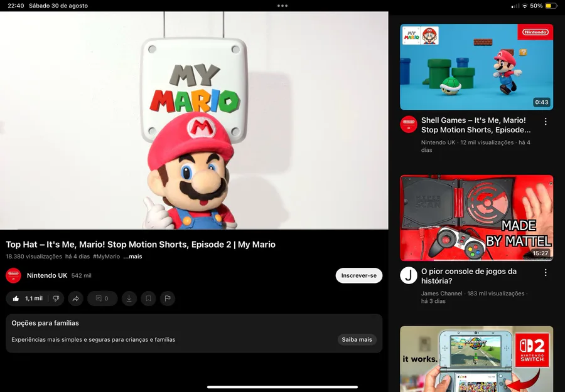This screenshot has height=392, width=565.
Task: Tap the Opções para famílias heading
Action: point(45,323)
